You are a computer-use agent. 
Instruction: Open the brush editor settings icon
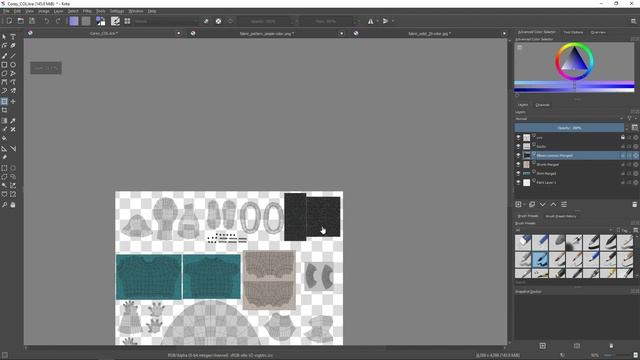coord(116,21)
